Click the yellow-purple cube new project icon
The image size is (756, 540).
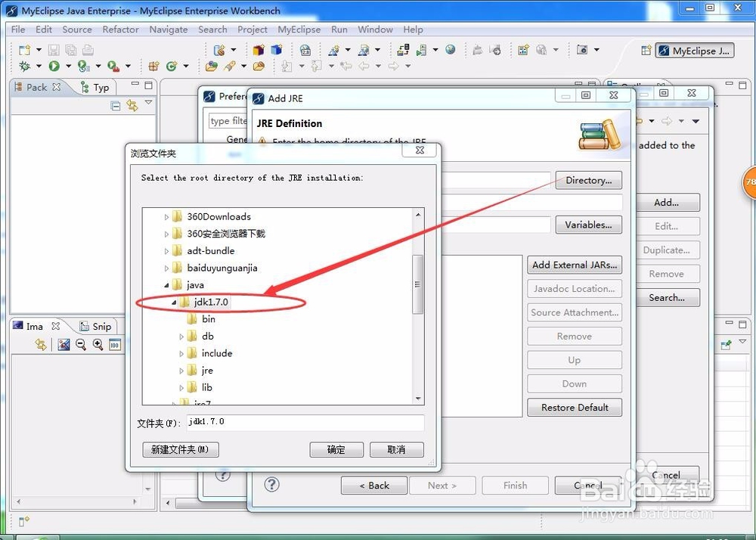coord(259,50)
